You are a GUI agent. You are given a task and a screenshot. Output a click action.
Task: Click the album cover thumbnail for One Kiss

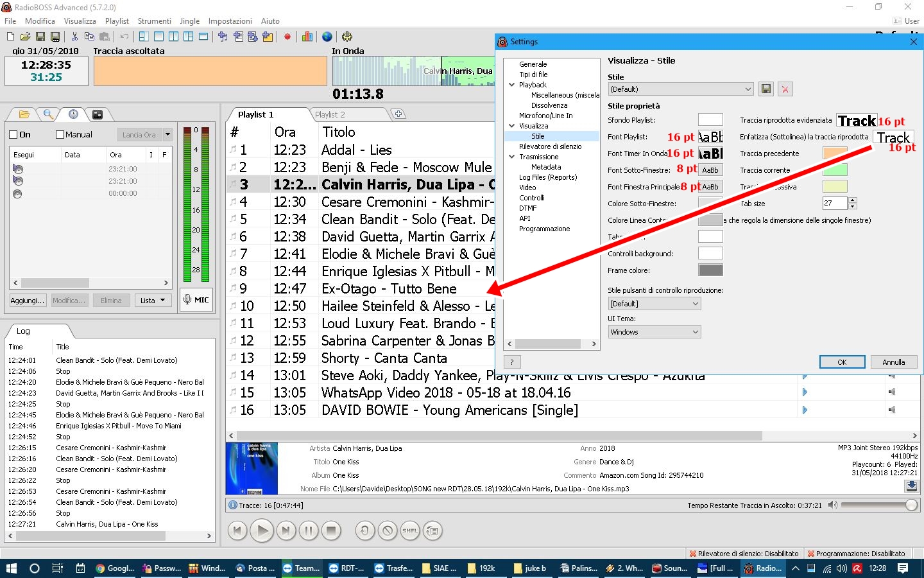click(252, 468)
